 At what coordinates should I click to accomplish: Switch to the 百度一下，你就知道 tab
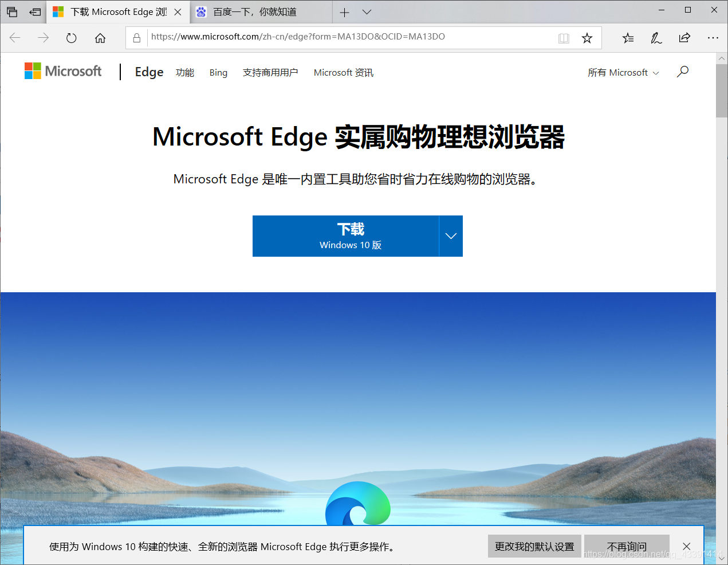pyautogui.click(x=261, y=12)
